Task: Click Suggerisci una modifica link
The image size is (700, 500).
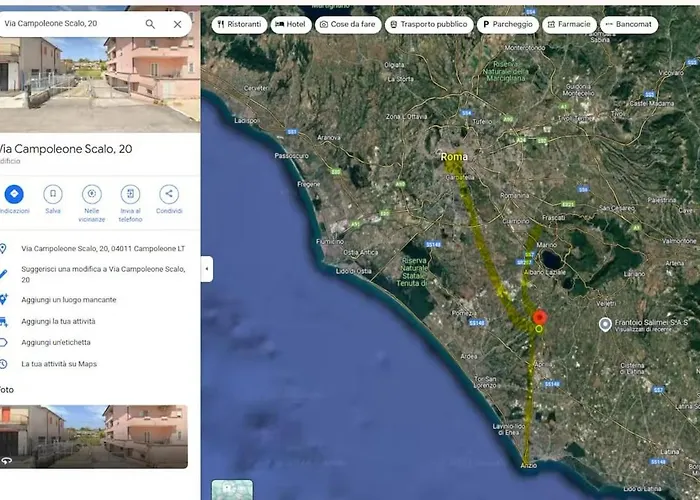Action: (x=103, y=275)
